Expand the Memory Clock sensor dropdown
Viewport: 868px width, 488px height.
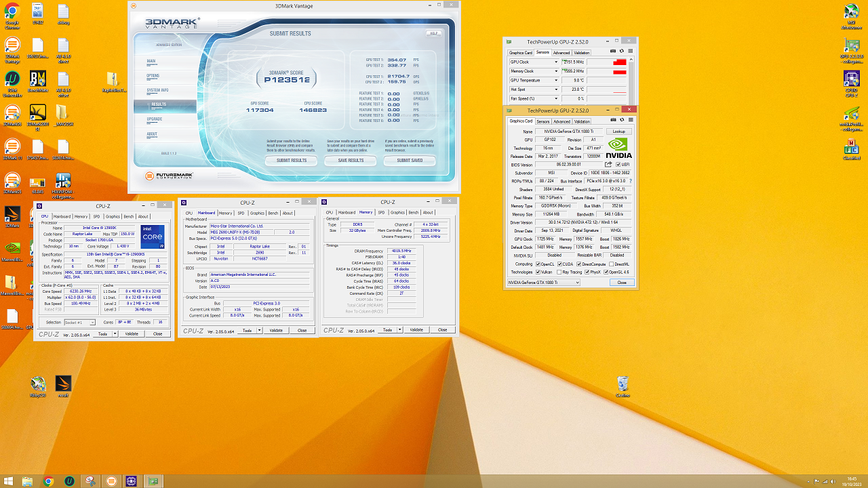[x=556, y=71]
